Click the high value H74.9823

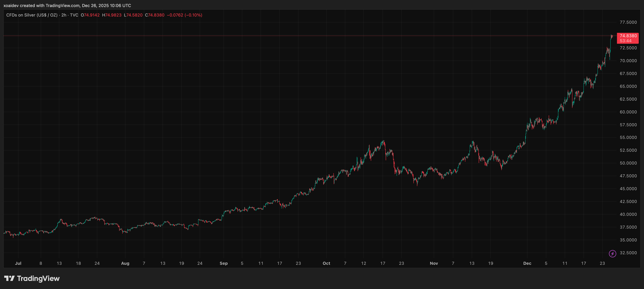111,15
